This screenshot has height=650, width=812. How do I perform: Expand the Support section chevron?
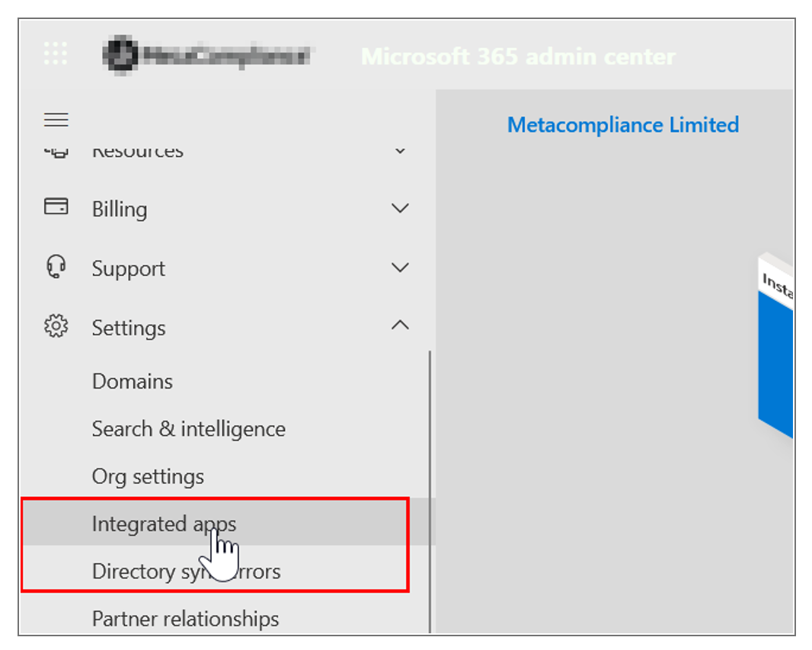(x=400, y=267)
